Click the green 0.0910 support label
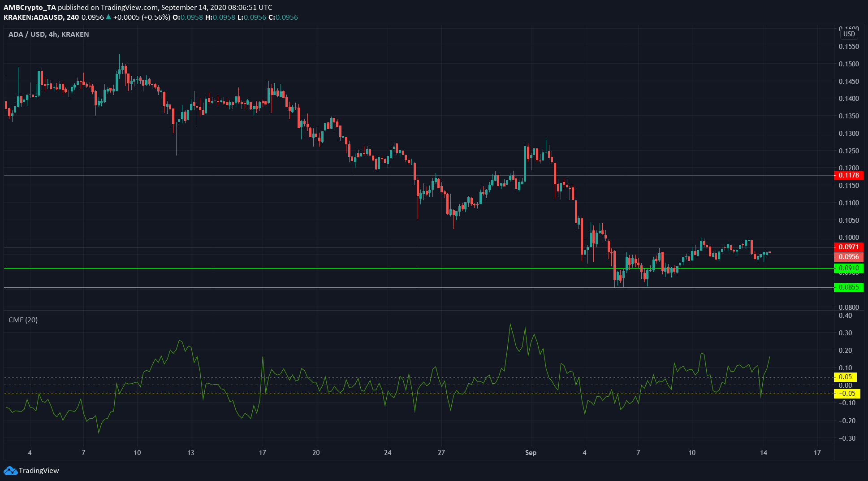 click(x=849, y=268)
